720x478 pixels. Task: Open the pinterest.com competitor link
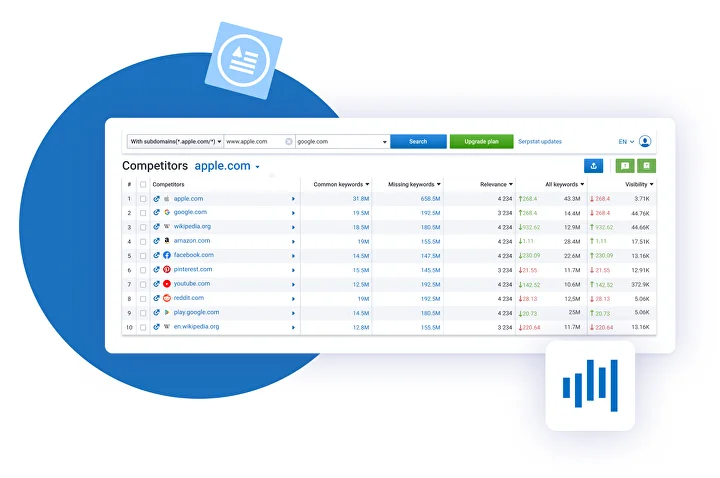coord(193,269)
